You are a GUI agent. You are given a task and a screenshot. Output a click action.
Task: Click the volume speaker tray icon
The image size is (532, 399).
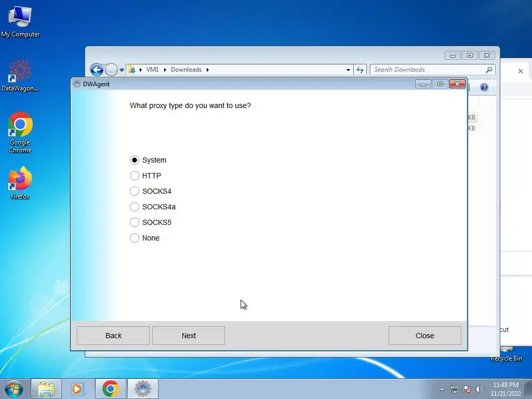click(480, 389)
